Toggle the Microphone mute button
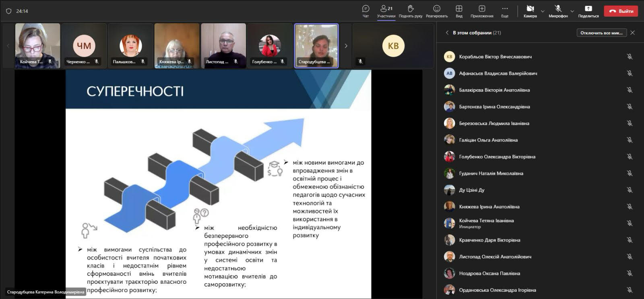 point(558,9)
